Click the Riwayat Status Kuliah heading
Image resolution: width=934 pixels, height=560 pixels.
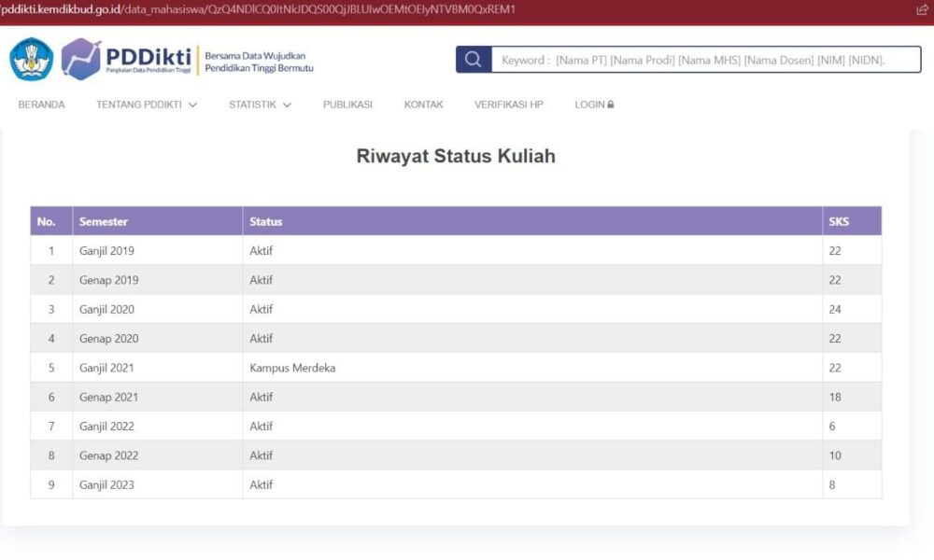coord(456,156)
